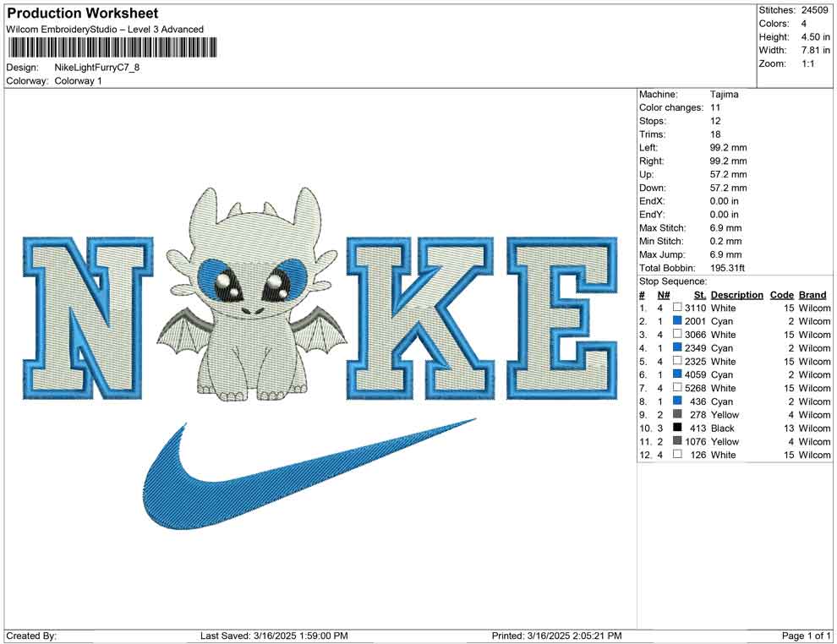Click the Created By footer label
The height and width of the screenshot is (644, 837).
pyautogui.click(x=31, y=636)
